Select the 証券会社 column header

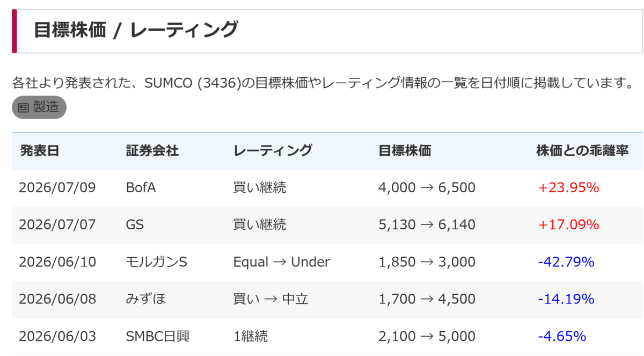(x=152, y=151)
